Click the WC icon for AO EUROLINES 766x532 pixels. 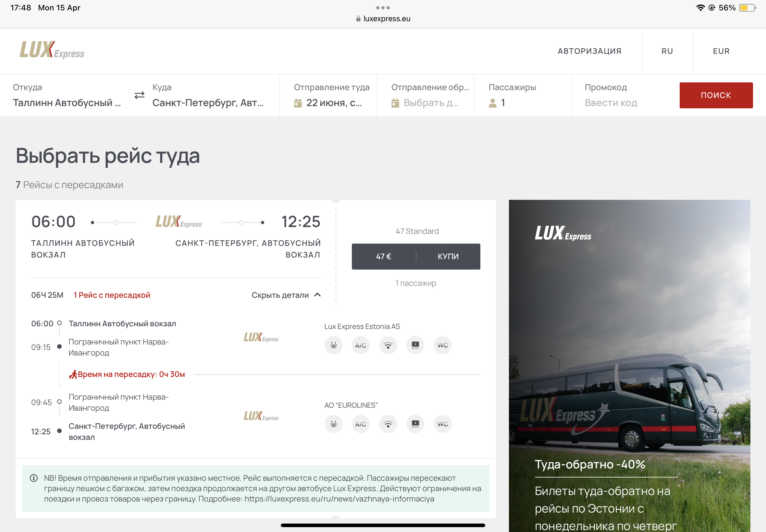(x=443, y=424)
